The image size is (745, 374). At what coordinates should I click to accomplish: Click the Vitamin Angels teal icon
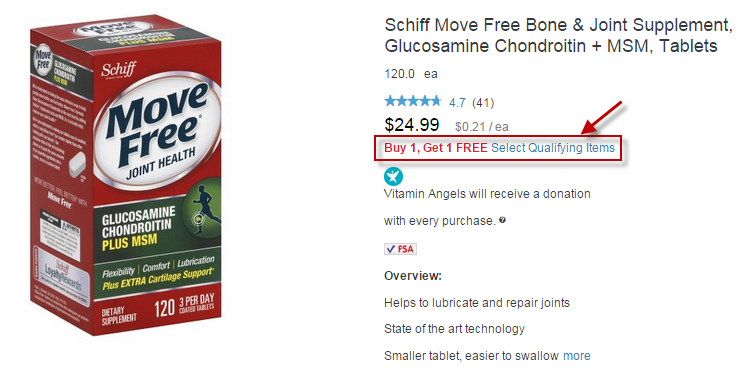[393, 176]
